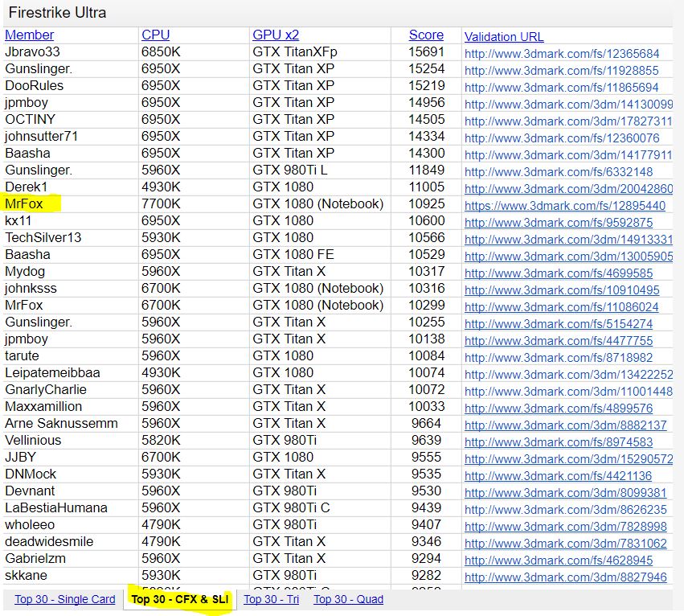The width and height of the screenshot is (684, 616).
Task: Open Jbravo33's validation link fs/12365684
Action: click(x=562, y=54)
